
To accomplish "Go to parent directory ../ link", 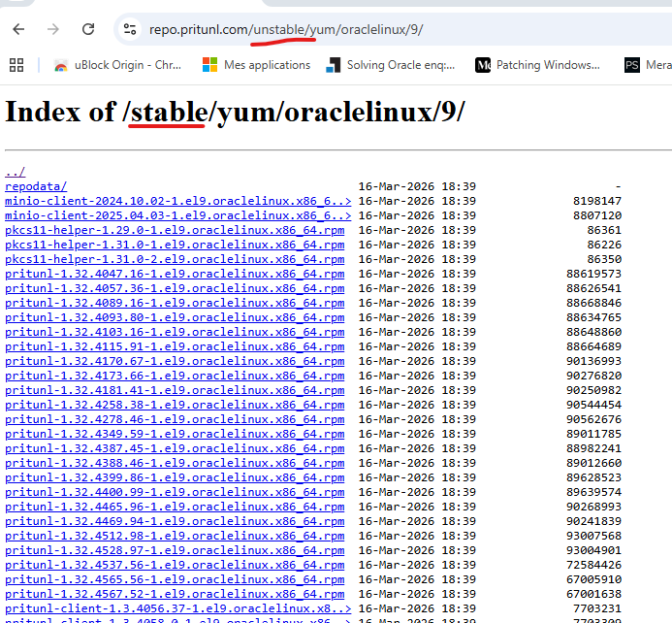I will coord(15,172).
